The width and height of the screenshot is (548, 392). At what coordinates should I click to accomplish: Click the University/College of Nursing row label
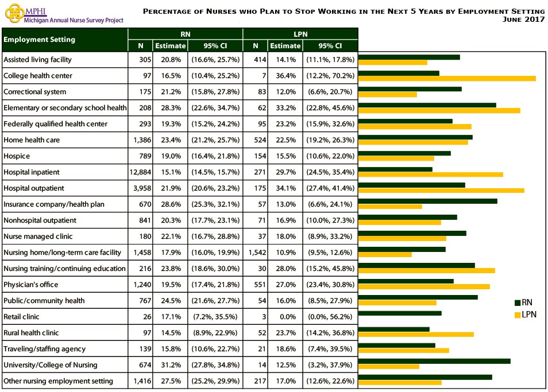point(51,365)
